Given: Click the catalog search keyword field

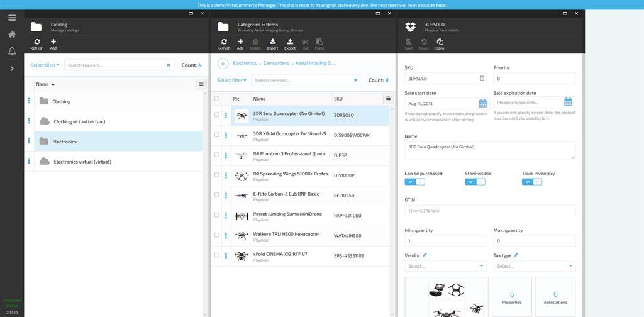Looking at the screenshot, I should point(115,65).
